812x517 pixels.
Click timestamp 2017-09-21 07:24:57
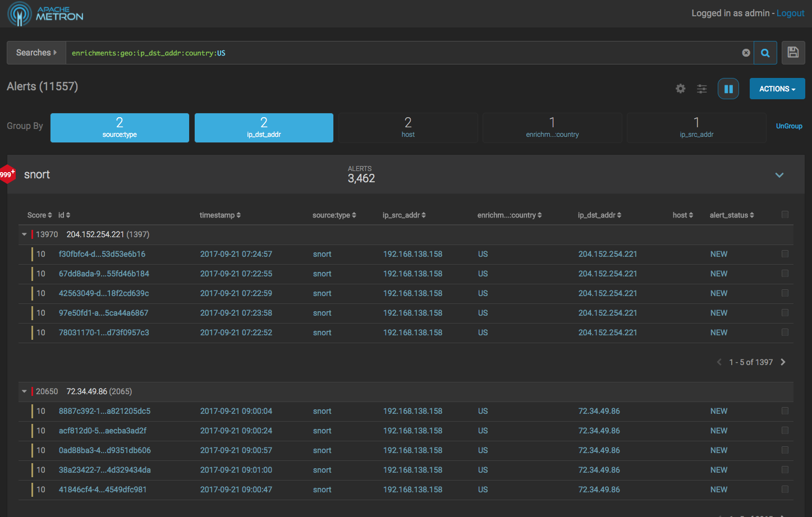[236, 254]
